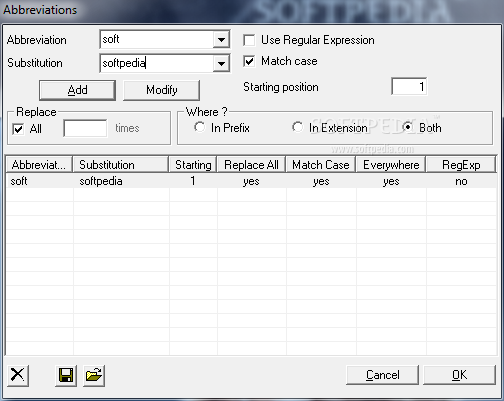This screenshot has height=401, width=504.
Task: Click the Starting column header
Action: pyautogui.click(x=193, y=165)
